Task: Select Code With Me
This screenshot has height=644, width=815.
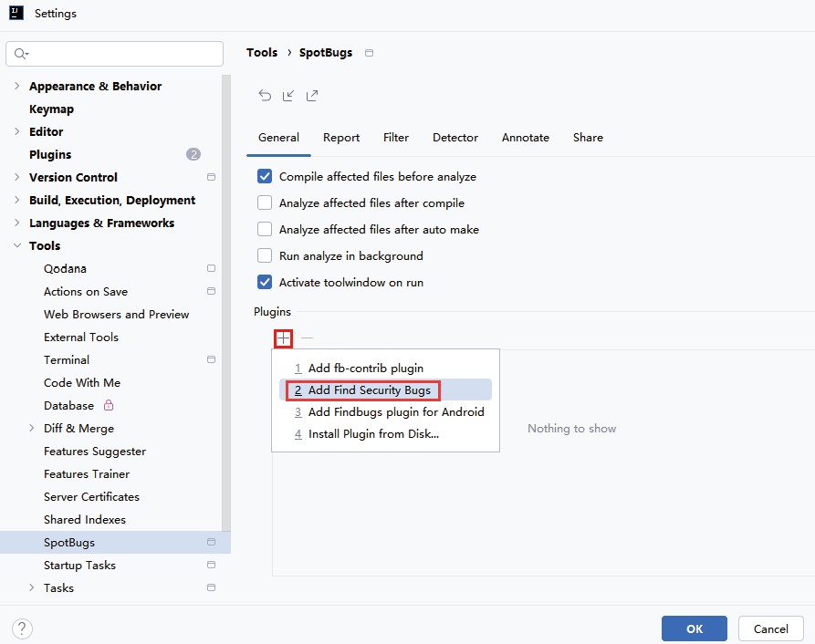Action: coord(82,383)
